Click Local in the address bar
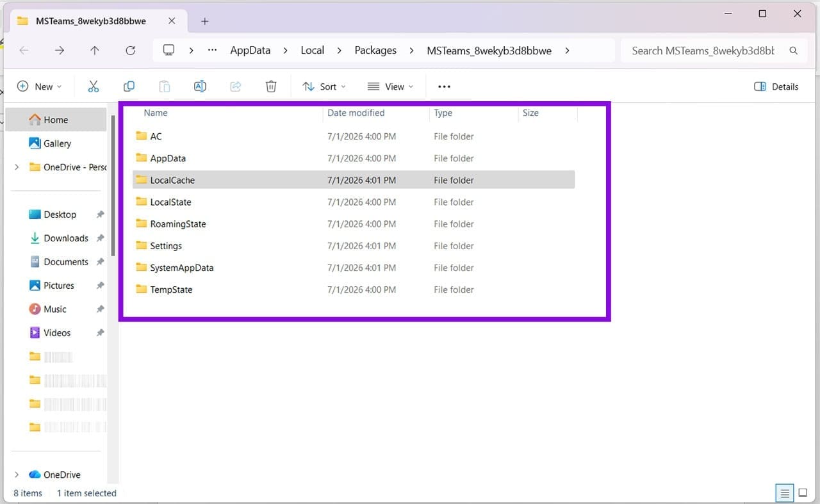The width and height of the screenshot is (820, 504). pyautogui.click(x=313, y=51)
